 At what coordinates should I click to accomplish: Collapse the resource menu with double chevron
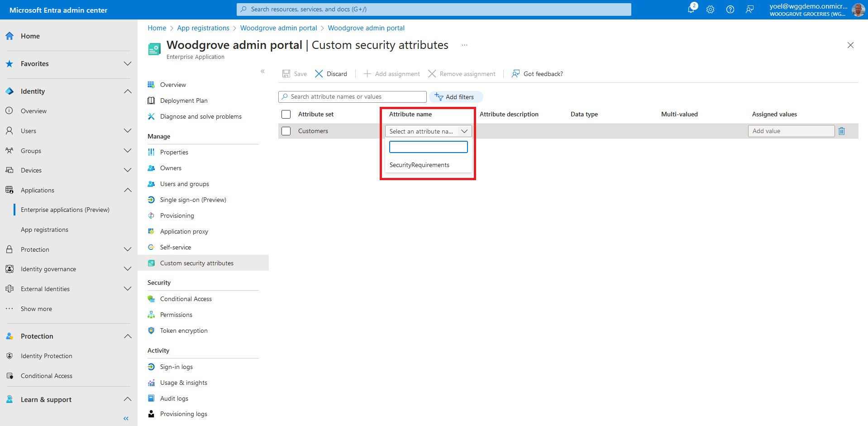click(262, 72)
